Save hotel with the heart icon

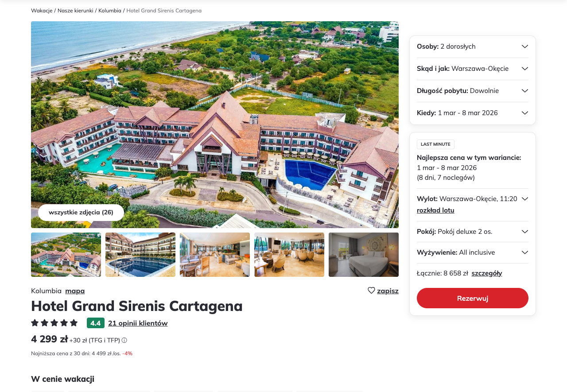[371, 291]
